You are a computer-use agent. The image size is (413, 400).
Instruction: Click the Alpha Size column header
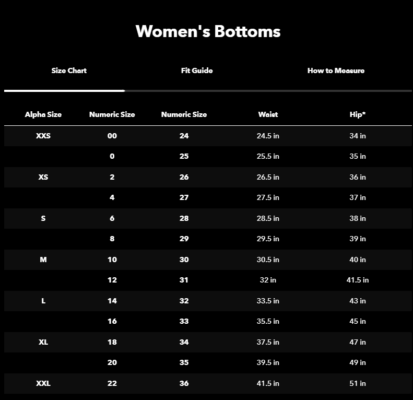click(43, 115)
